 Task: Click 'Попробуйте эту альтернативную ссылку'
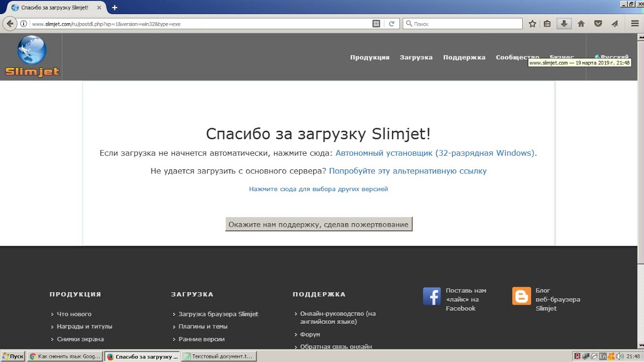pyautogui.click(x=408, y=171)
